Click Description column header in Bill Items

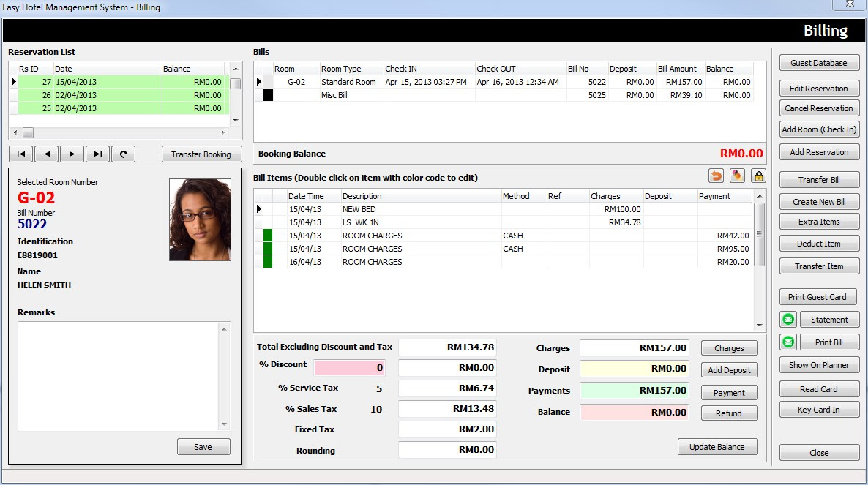[421, 196]
